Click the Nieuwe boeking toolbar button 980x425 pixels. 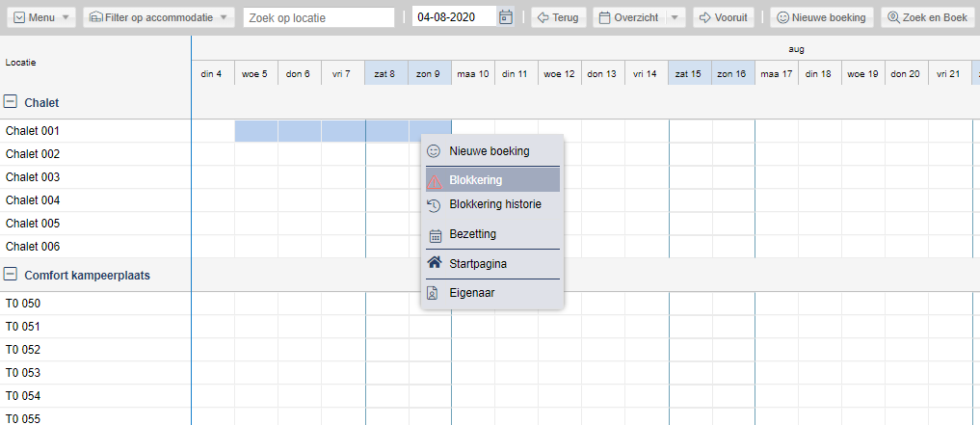[822, 17]
